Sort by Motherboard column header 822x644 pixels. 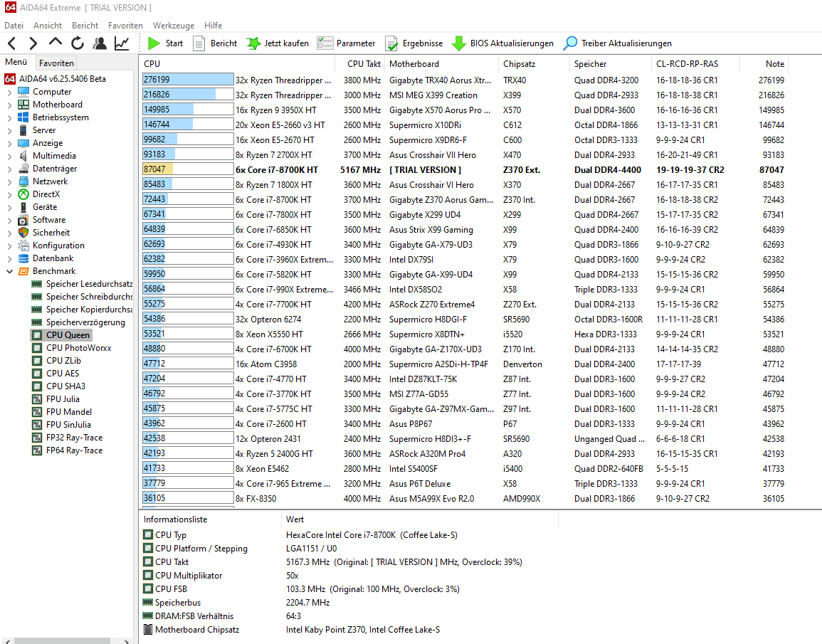[441, 64]
